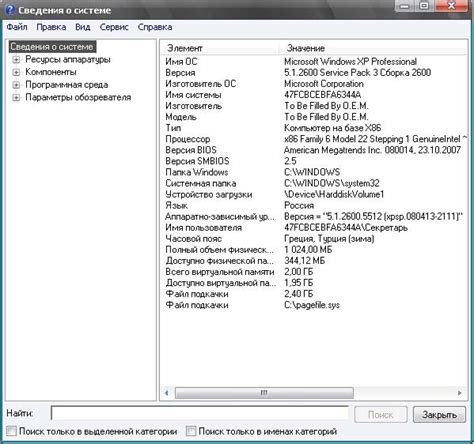This screenshot has width=474, height=444.
Task: Select the Язык row
Action: 314,205
